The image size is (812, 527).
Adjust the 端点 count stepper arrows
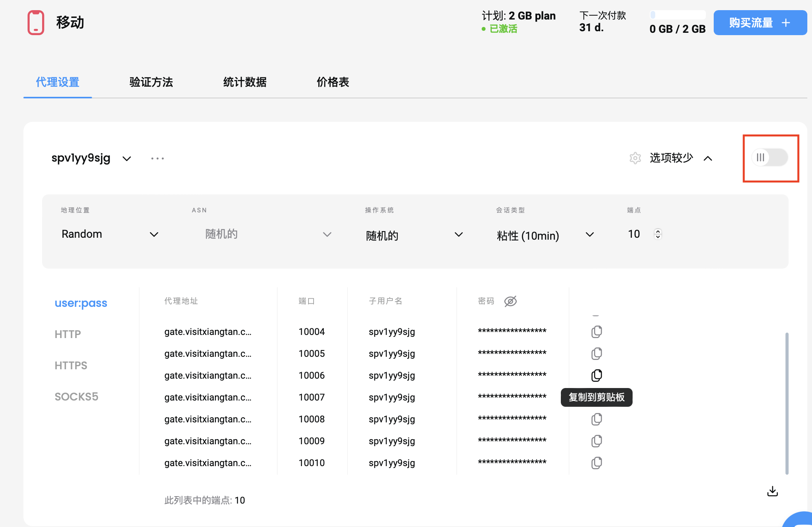click(658, 234)
